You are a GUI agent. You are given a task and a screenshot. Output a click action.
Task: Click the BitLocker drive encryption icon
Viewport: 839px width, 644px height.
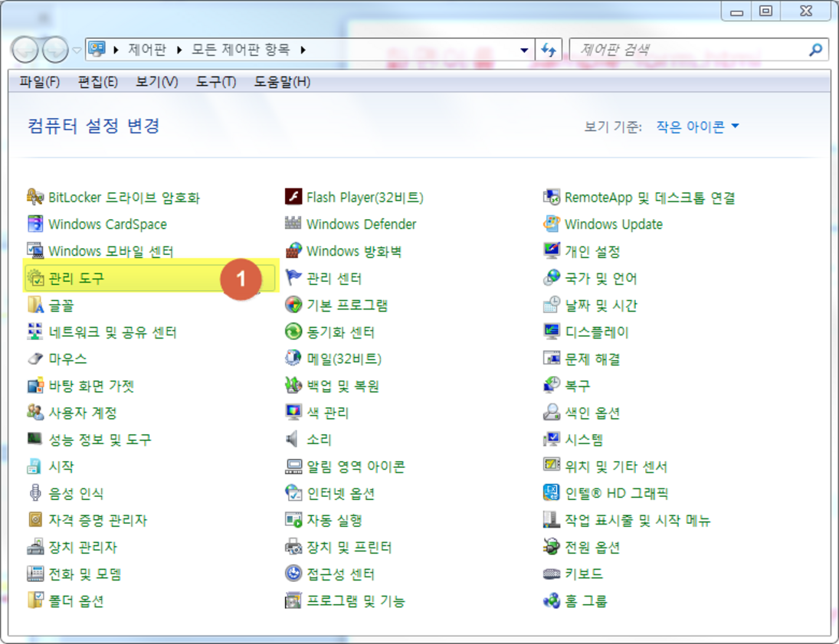35,198
